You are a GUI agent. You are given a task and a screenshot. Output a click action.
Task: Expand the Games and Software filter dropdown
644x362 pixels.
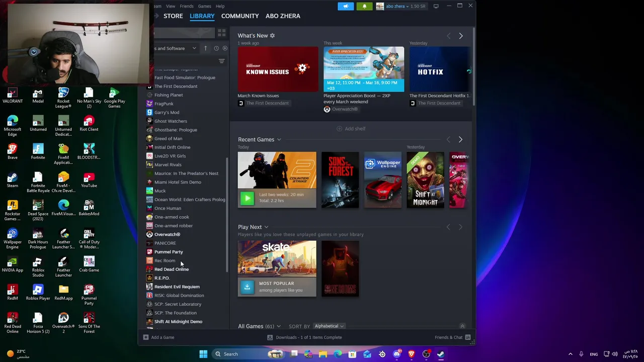(175, 48)
